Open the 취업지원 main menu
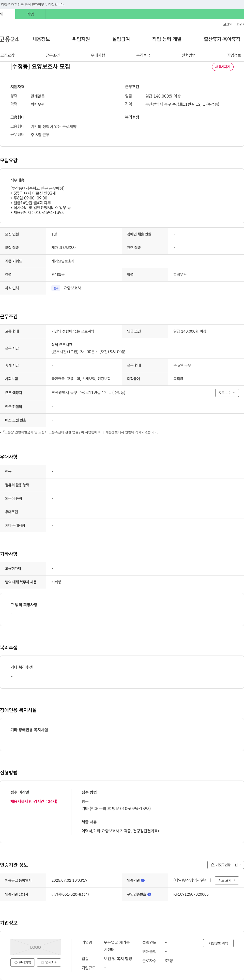 coord(81,39)
